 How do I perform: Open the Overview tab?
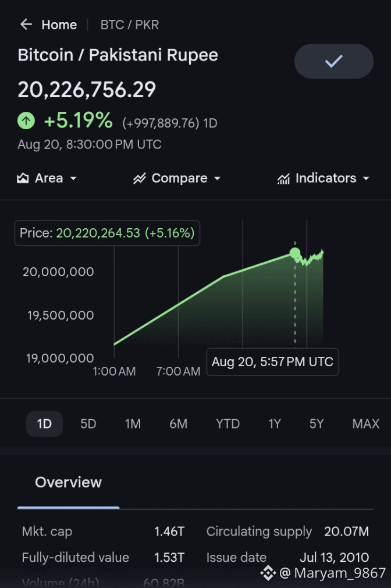pyautogui.click(x=68, y=482)
